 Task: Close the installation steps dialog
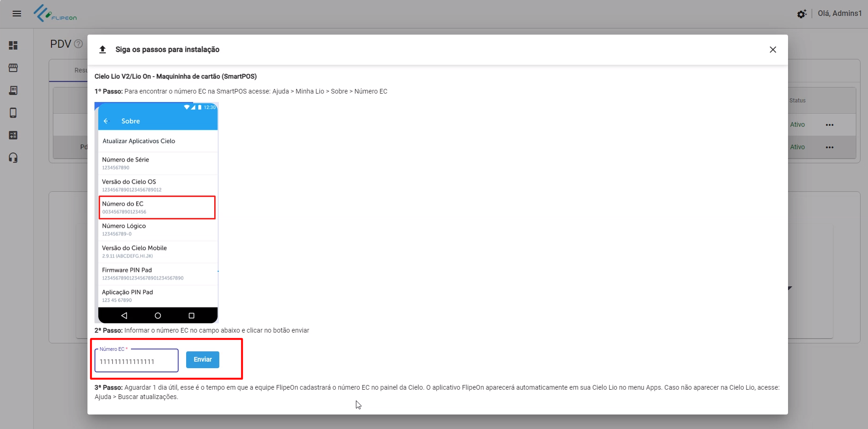tap(773, 50)
